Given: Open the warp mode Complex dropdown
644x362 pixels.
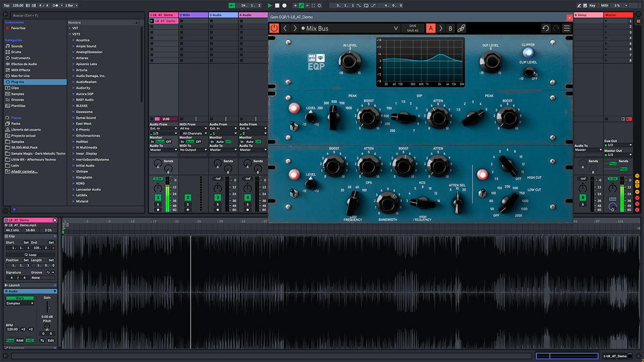Looking at the screenshot, I should [x=20, y=304].
